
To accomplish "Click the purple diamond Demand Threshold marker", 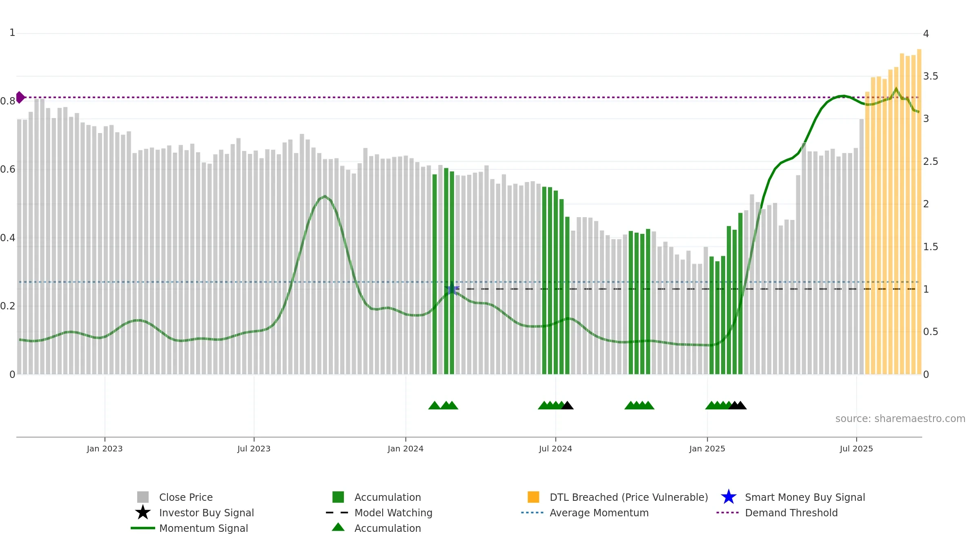I will (20, 98).
